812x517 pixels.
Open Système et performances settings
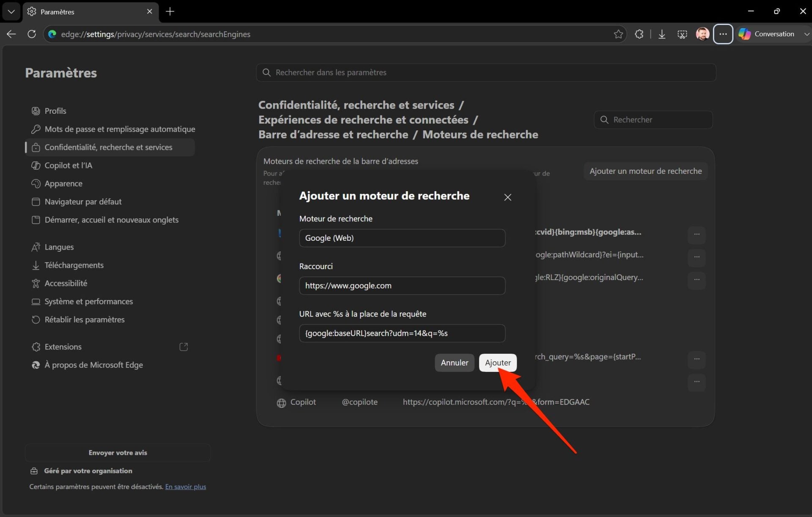[x=110, y=302]
